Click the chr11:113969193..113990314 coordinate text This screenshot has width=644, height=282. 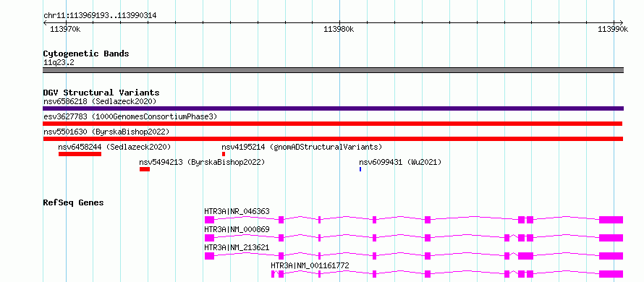coord(100,16)
